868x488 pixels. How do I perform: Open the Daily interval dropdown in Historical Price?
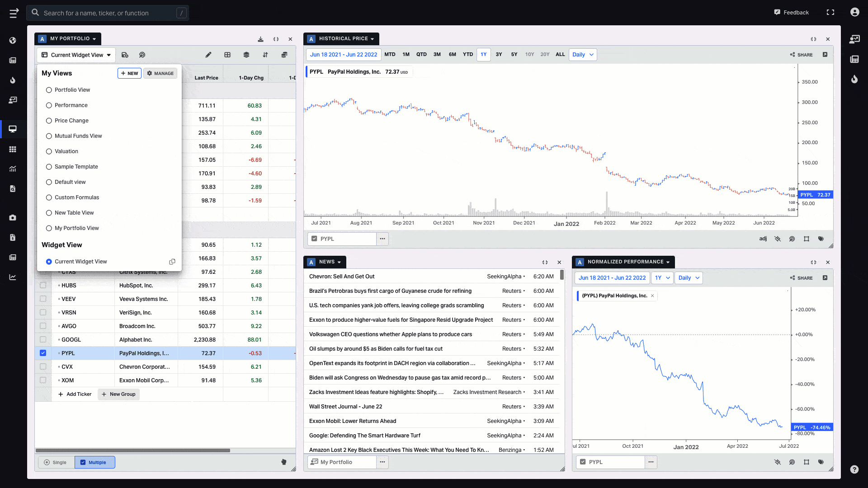click(x=583, y=55)
